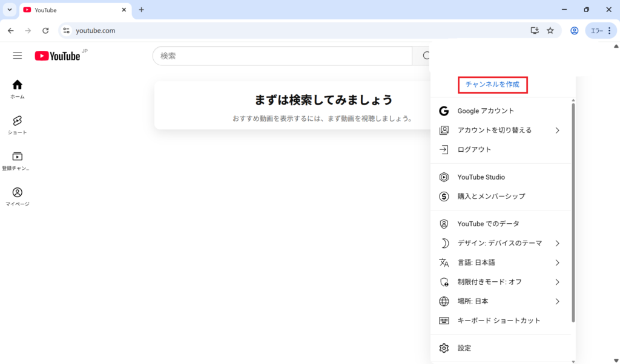The height and width of the screenshot is (364, 620).
Task: Click the チャンネルを作成 link
Action: (x=492, y=85)
